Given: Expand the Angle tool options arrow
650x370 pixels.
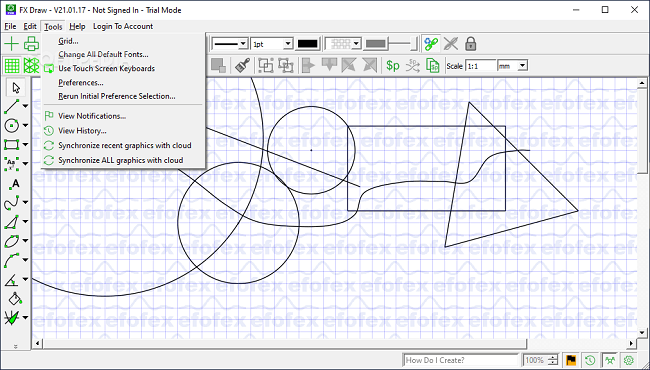Looking at the screenshot, I should (x=25, y=280).
